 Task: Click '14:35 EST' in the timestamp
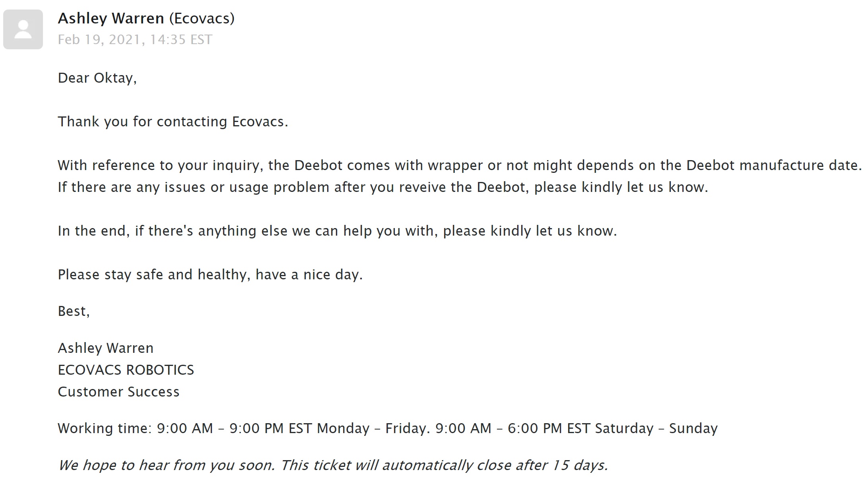click(x=181, y=40)
